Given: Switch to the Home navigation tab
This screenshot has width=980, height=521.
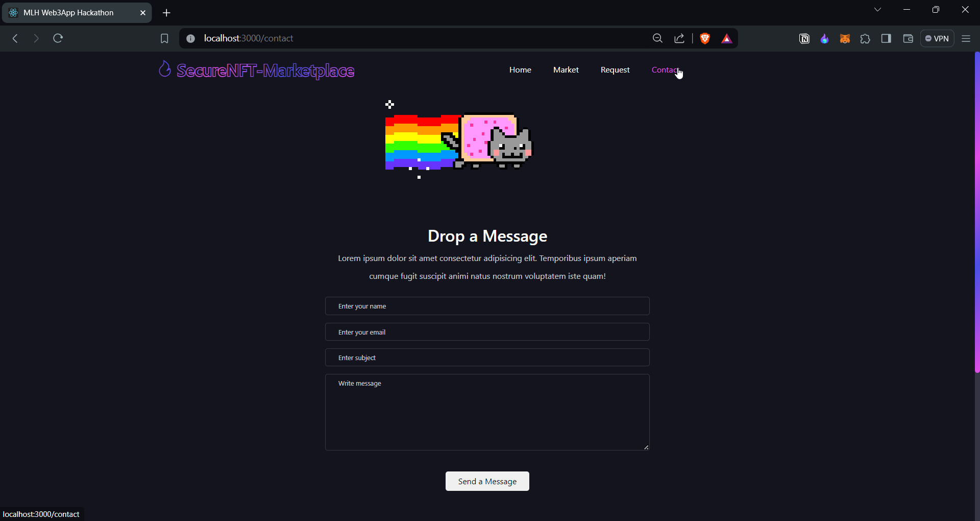Looking at the screenshot, I should 520,69.
